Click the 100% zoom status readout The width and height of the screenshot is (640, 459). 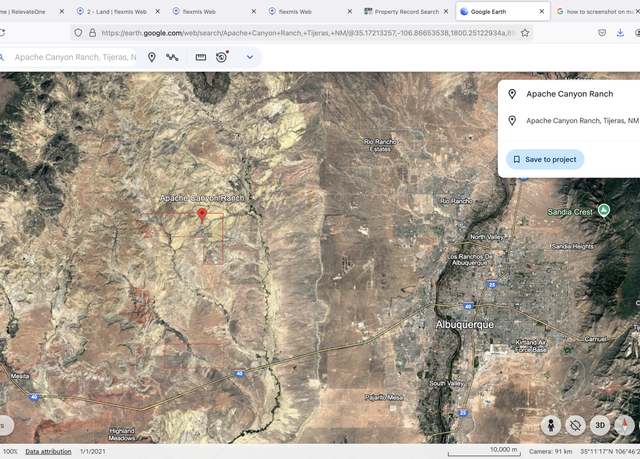(10, 452)
